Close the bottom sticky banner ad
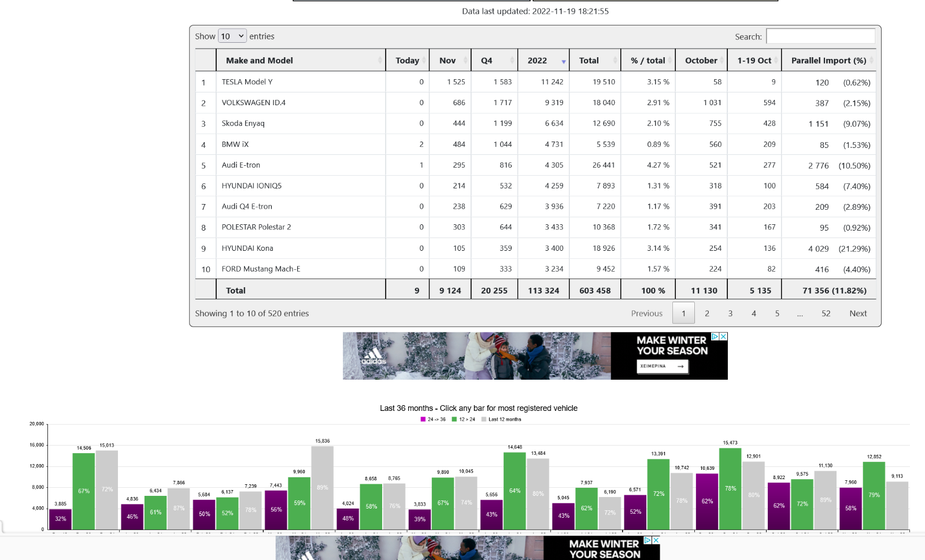925x560 pixels. coord(656,540)
